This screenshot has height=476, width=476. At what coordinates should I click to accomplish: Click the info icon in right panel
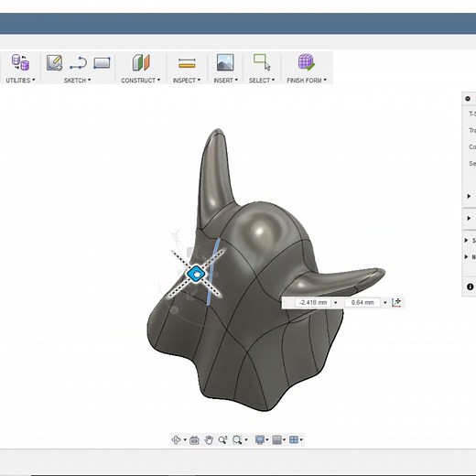(x=470, y=287)
